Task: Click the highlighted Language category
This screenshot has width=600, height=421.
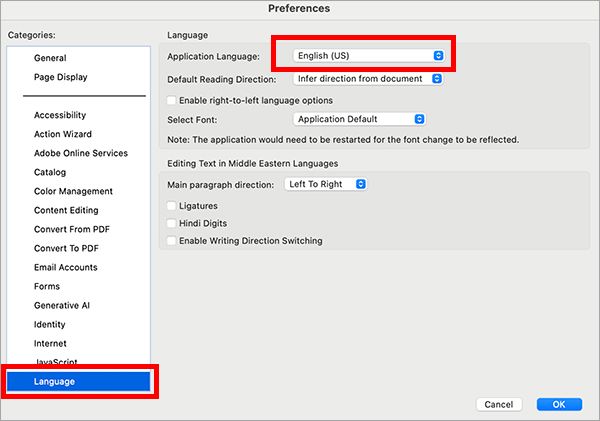Action: click(x=78, y=381)
